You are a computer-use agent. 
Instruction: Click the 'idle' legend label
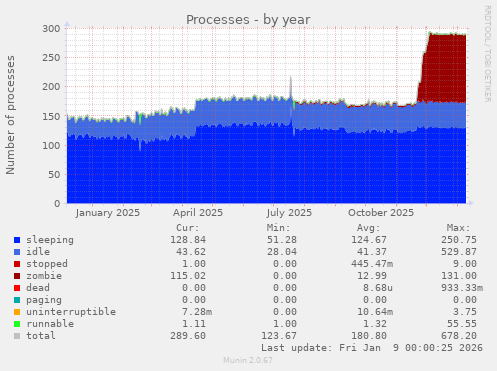[38, 252]
